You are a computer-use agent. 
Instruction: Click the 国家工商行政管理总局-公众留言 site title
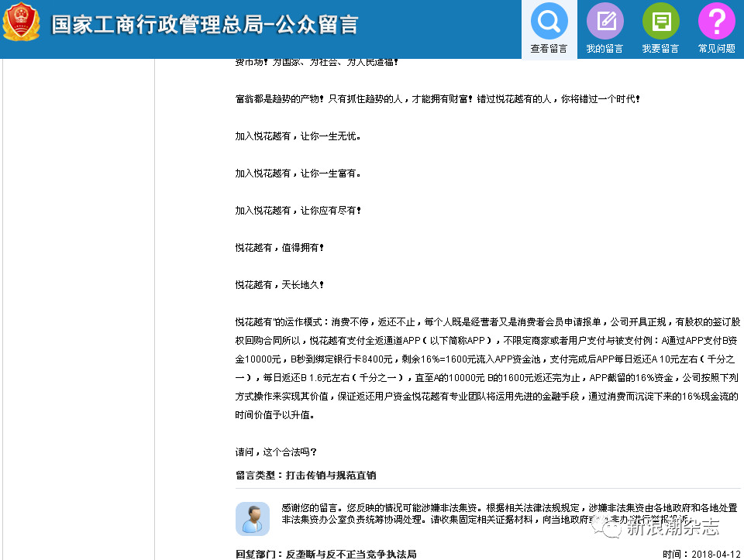click(x=205, y=25)
